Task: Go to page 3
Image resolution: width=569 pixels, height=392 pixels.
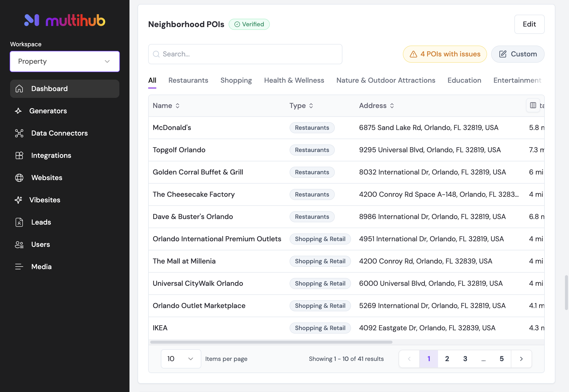Action: coord(465,359)
